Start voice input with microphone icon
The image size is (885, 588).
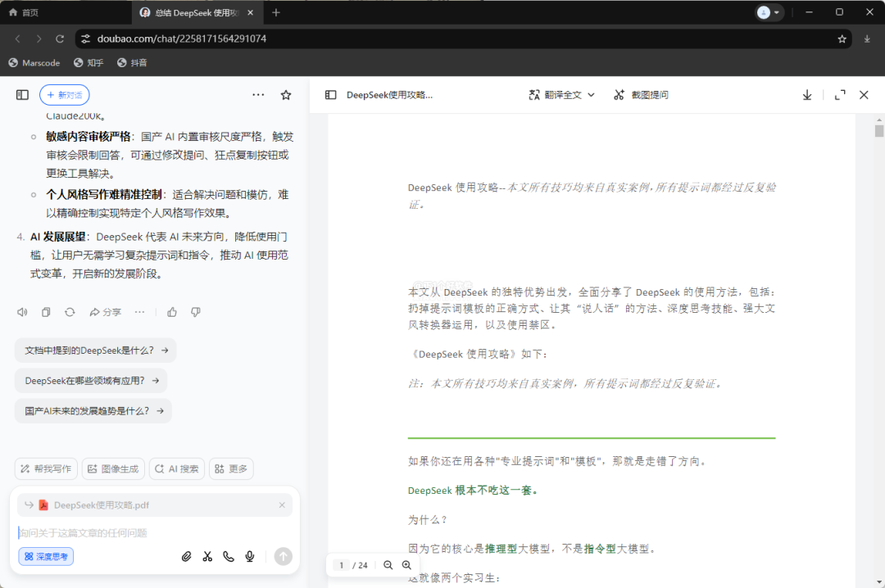pyautogui.click(x=250, y=557)
